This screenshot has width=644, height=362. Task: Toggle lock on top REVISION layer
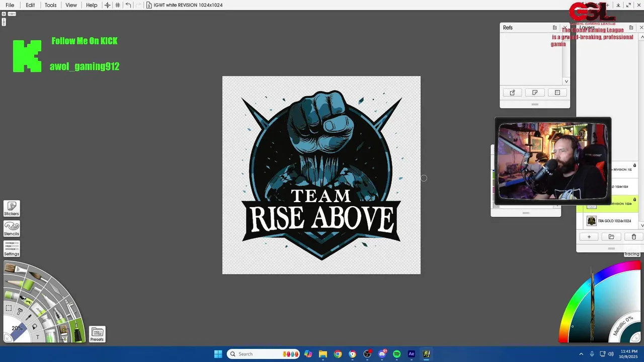(x=634, y=165)
